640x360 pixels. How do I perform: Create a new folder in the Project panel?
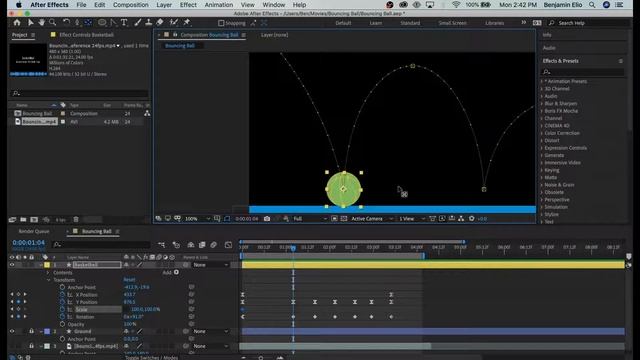pyautogui.click(x=23, y=220)
